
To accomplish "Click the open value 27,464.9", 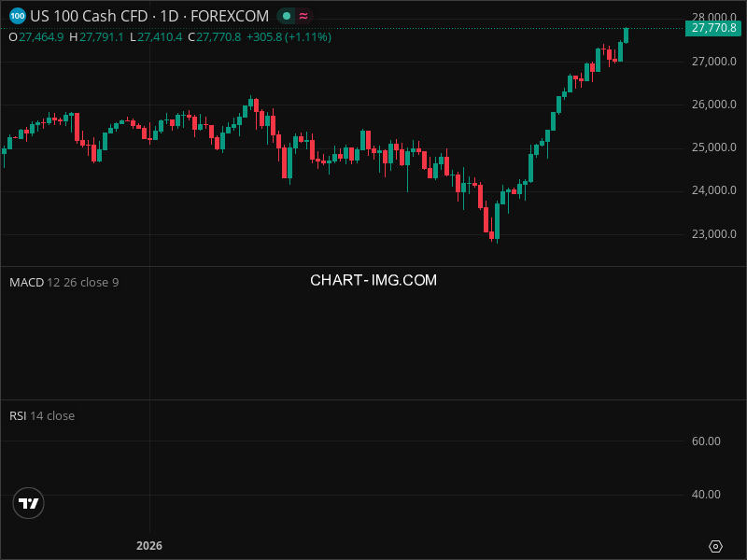I will coord(41,37).
